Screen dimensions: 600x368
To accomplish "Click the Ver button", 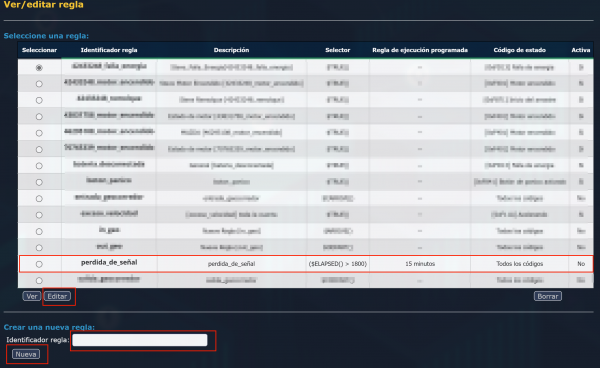I will click(x=32, y=296).
